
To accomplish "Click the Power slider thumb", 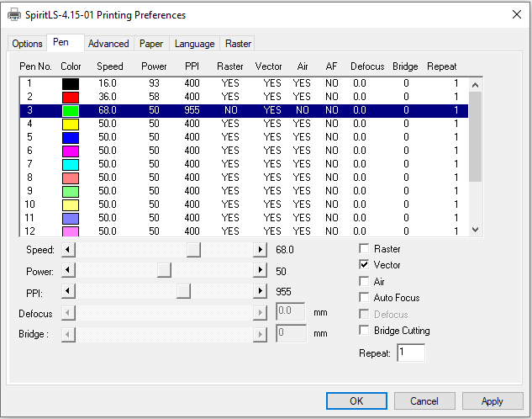I will [x=164, y=271].
